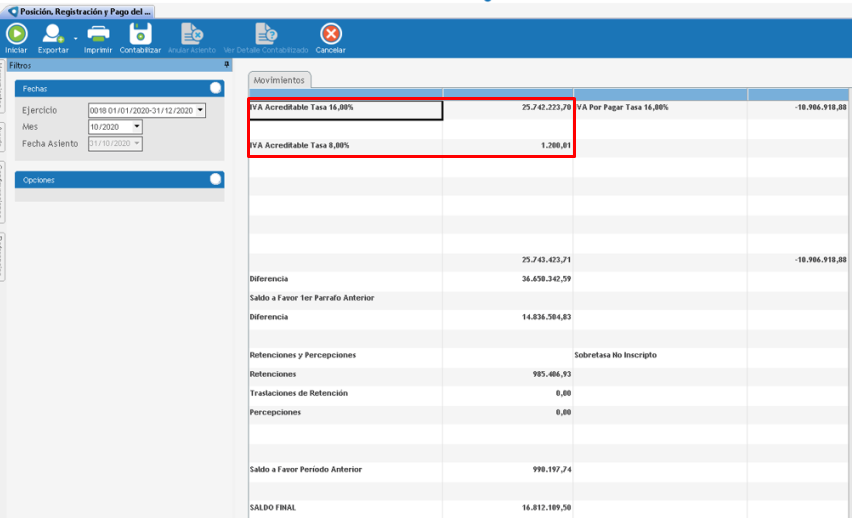Select the Movimientos tab

tap(280, 80)
